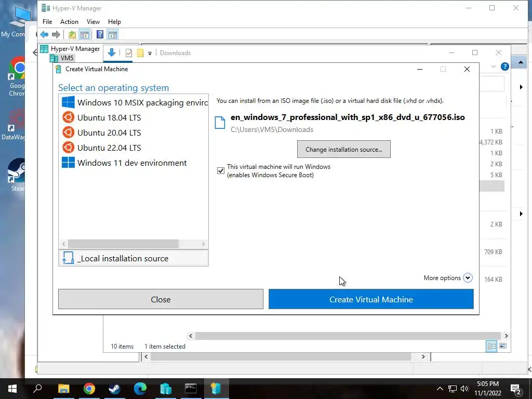Image resolution: width=532 pixels, height=399 pixels.
Task: Open Help via the blue question mark toolbar icon
Action: coord(100,34)
